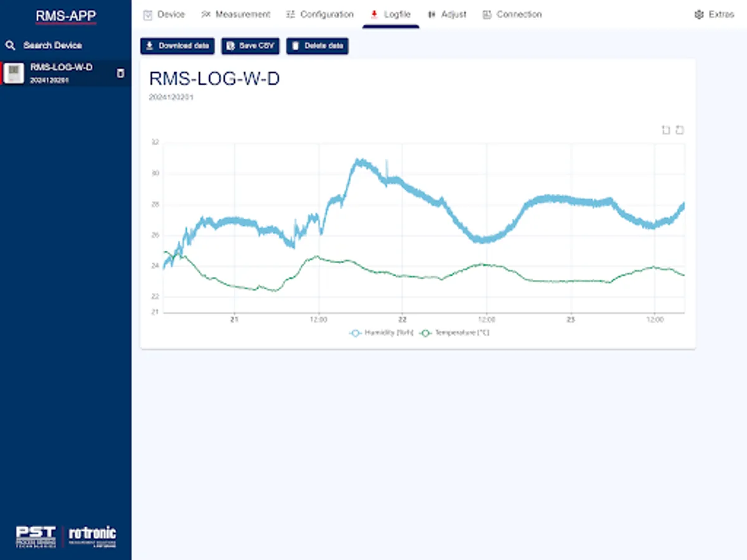Click the red download icon beside Logfile

[374, 14]
